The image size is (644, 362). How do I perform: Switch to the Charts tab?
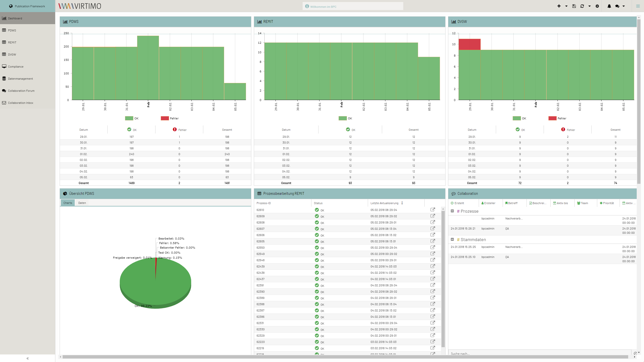pos(68,203)
